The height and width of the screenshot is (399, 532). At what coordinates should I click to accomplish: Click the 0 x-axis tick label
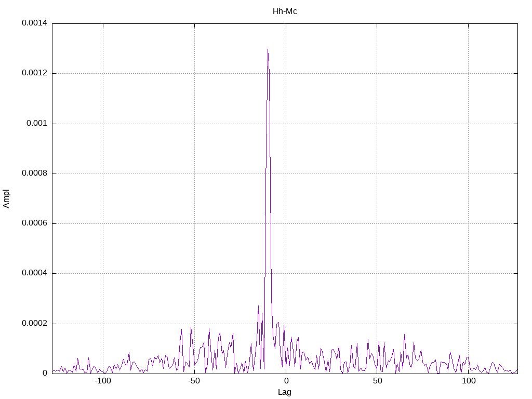286,381
